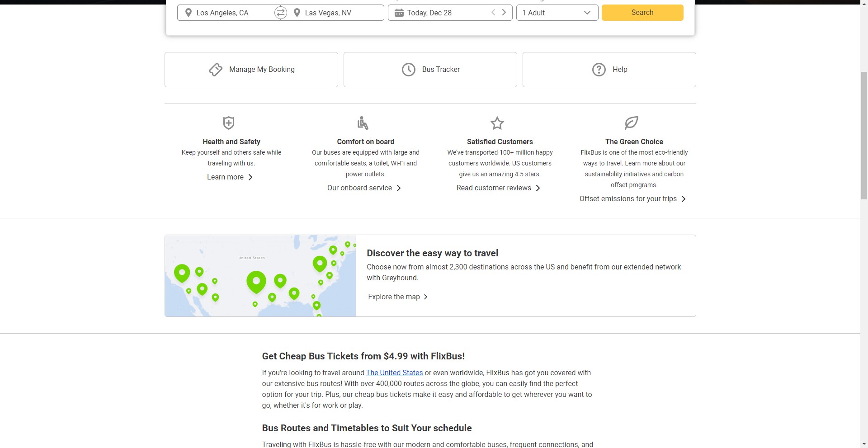
Task: Click the calendar icon in date field
Action: (399, 13)
